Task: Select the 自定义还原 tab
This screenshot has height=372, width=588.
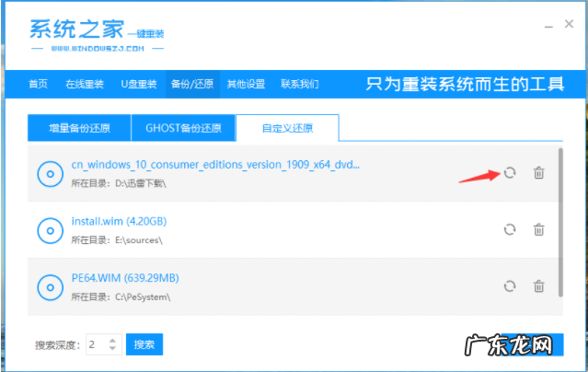Action: pyautogui.click(x=287, y=128)
